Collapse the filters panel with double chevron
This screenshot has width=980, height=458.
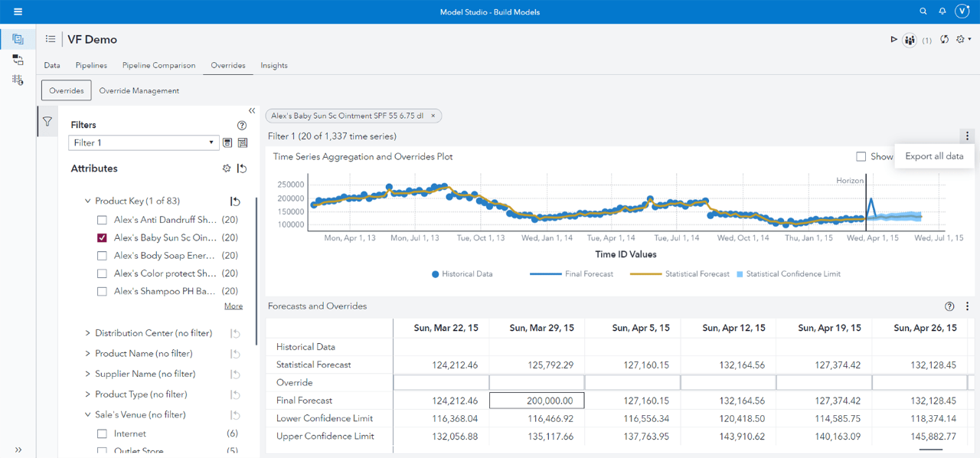[252, 111]
